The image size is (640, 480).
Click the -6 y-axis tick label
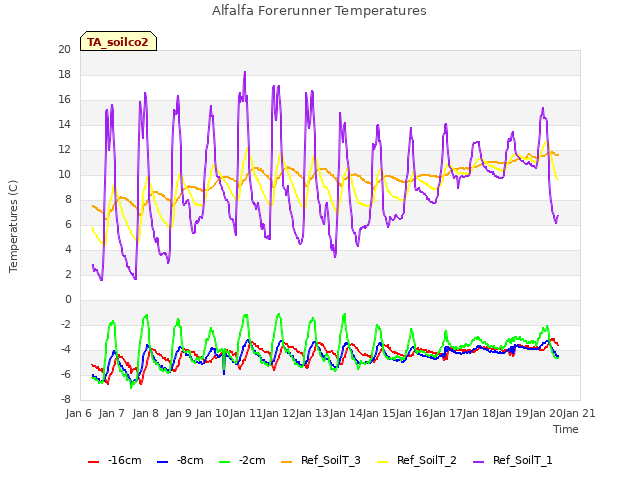pos(66,374)
